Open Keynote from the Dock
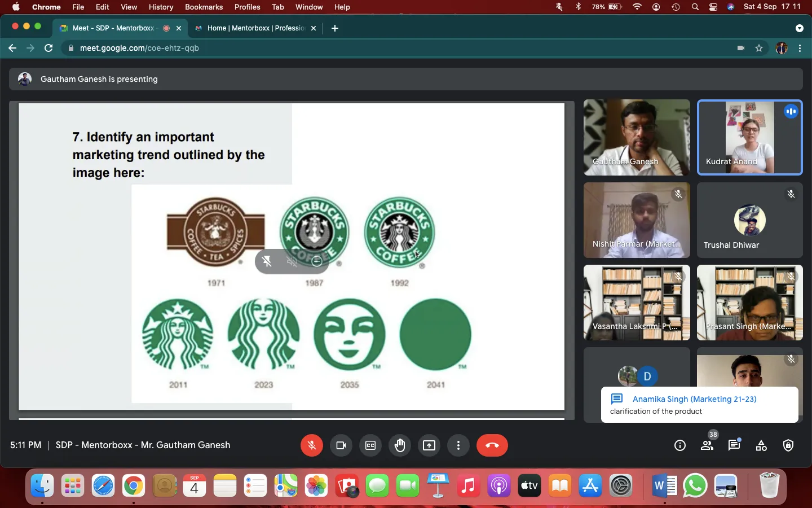 click(438, 485)
